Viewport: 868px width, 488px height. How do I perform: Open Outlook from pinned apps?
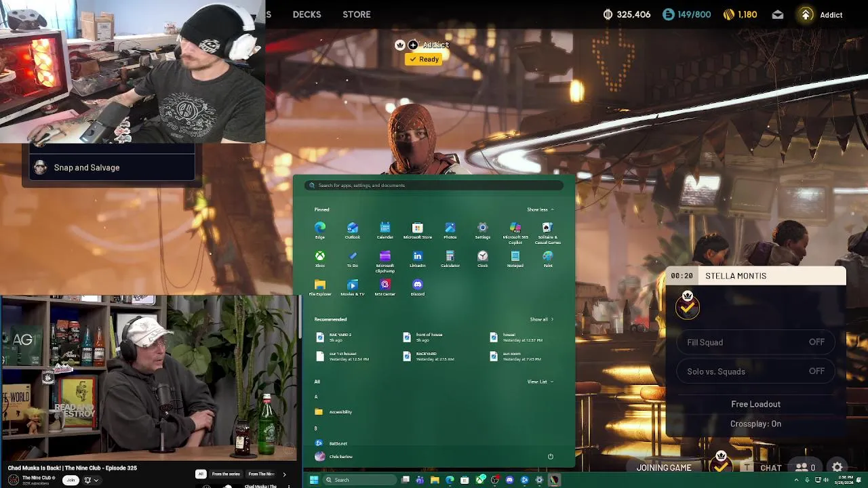coord(353,230)
